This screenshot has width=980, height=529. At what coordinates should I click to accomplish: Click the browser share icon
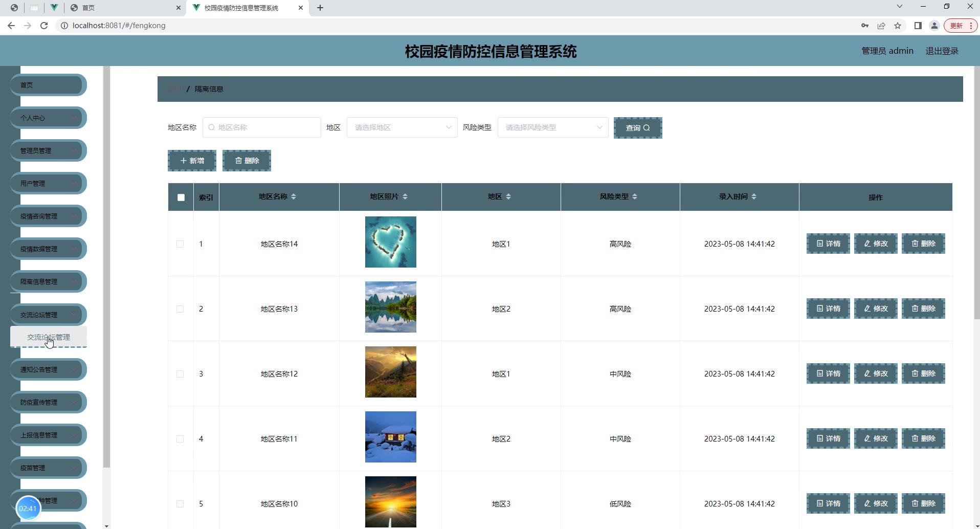pyautogui.click(x=881, y=26)
